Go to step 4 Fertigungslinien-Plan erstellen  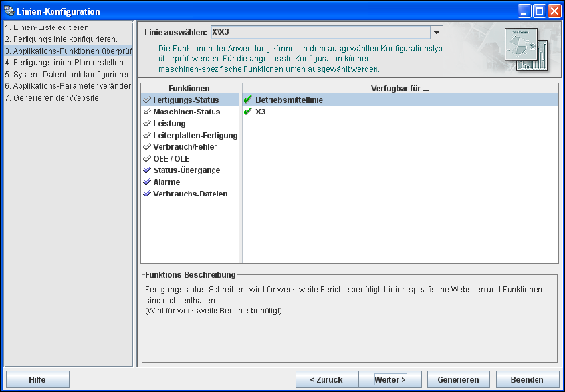click(66, 63)
